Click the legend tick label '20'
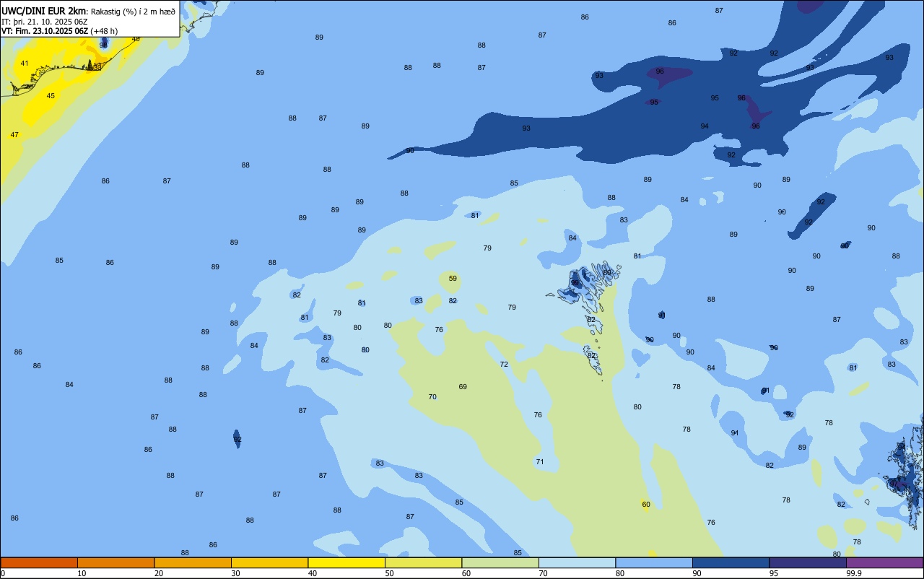The image size is (924, 579). click(159, 573)
